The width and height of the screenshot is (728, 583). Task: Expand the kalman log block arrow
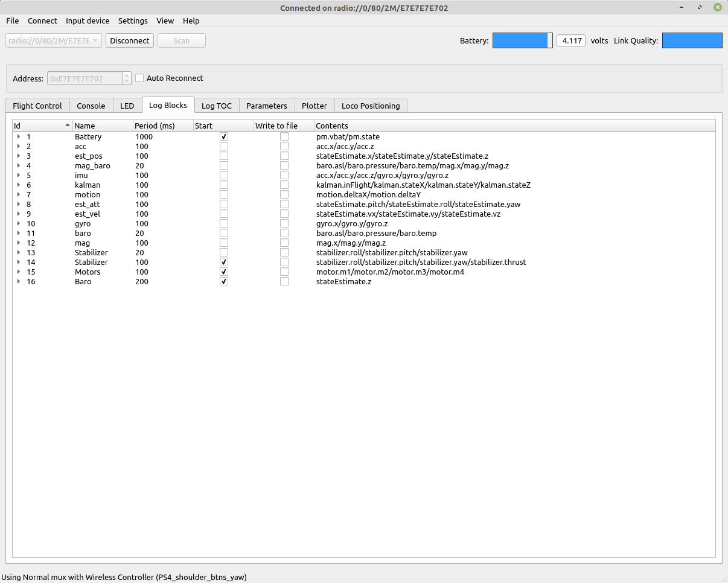click(19, 185)
